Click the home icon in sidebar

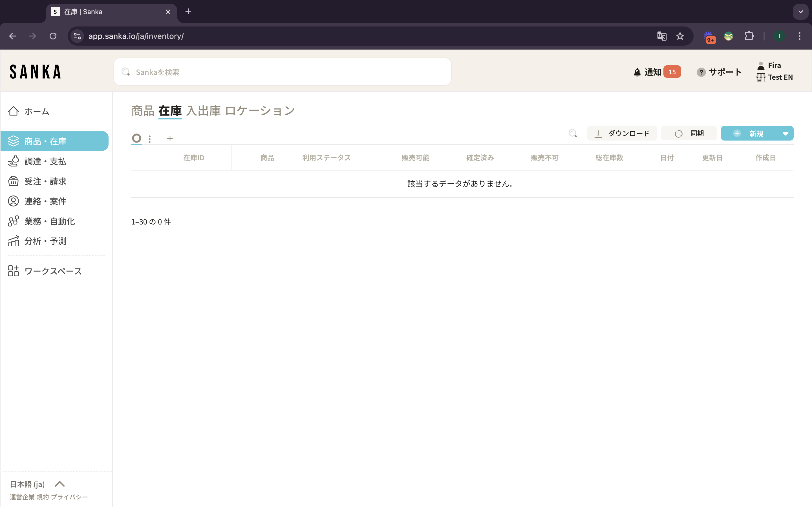14,111
